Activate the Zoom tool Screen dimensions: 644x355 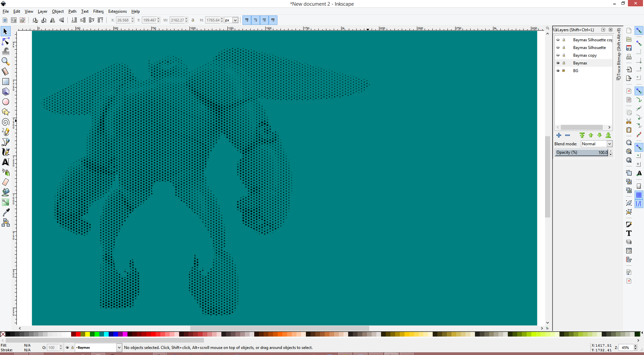pos(5,61)
